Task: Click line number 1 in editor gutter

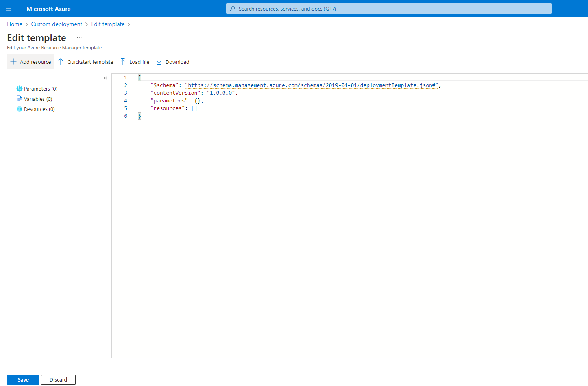Action: [126, 78]
